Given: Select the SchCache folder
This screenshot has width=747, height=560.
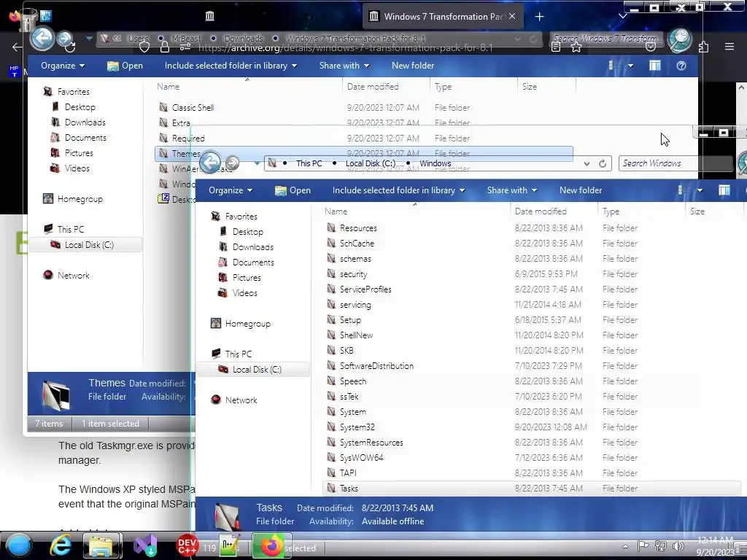Looking at the screenshot, I should (x=357, y=244).
